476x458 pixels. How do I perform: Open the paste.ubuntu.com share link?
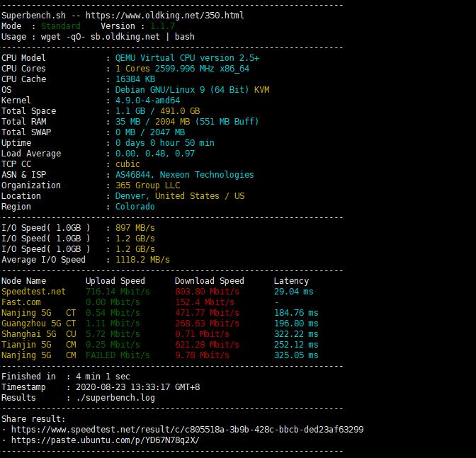pos(106,440)
